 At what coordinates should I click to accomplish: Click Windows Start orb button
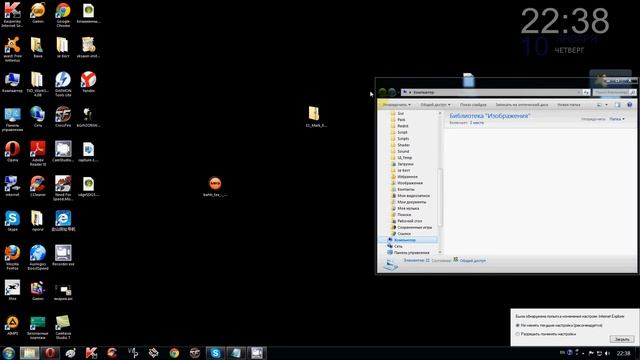pos(8,353)
